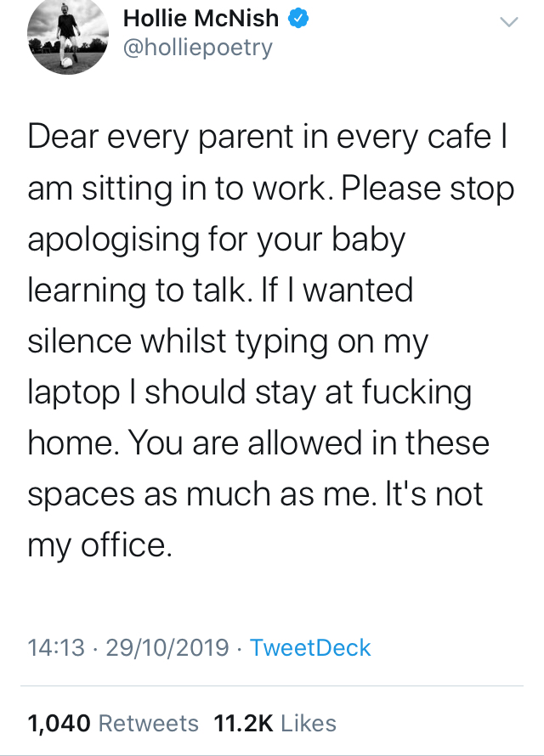Open the Retweets label to view retweeters
The height and width of the screenshot is (756, 544).
pyautogui.click(x=149, y=723)
